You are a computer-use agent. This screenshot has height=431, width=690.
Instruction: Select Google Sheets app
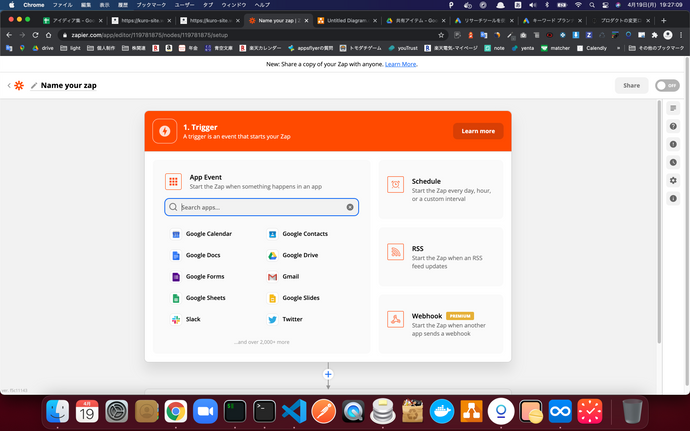[198, 298]
